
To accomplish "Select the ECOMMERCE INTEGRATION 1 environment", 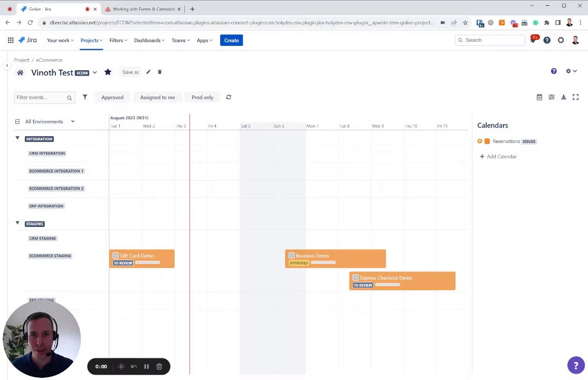I will 56,171.
